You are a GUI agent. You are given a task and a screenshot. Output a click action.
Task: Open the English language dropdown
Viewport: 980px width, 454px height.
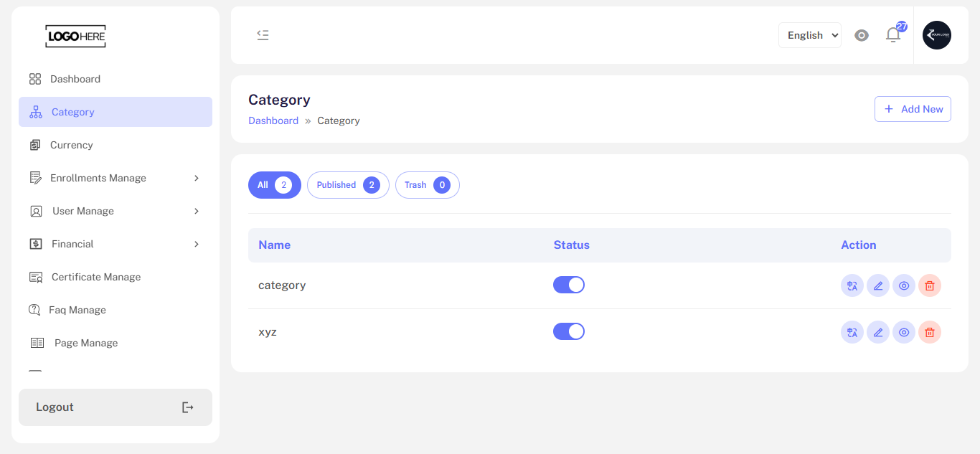[x=810, y=35]
